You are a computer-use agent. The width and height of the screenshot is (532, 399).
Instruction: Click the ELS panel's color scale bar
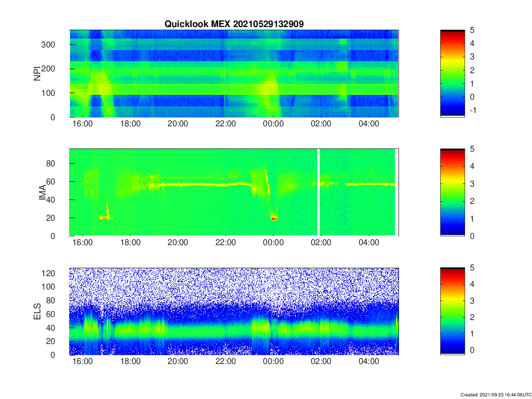(452, 311)
